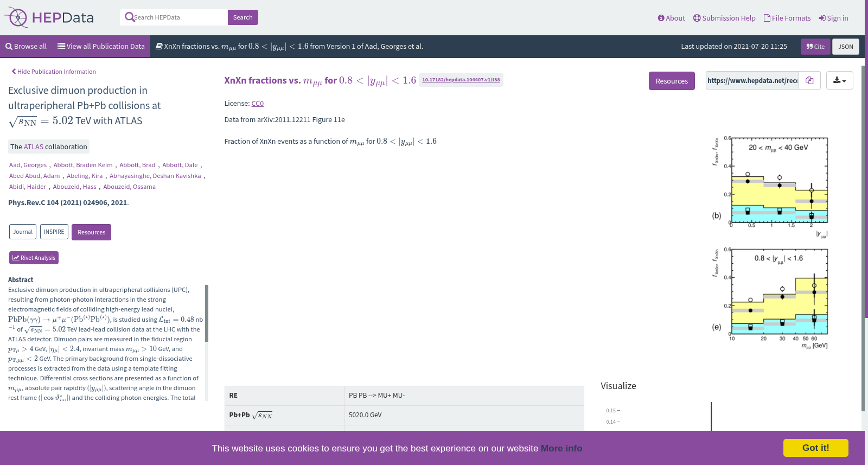Click the 5020.0 GeV table cell
The height and width of the screenshot is (465, 868).
pos(464,415)
